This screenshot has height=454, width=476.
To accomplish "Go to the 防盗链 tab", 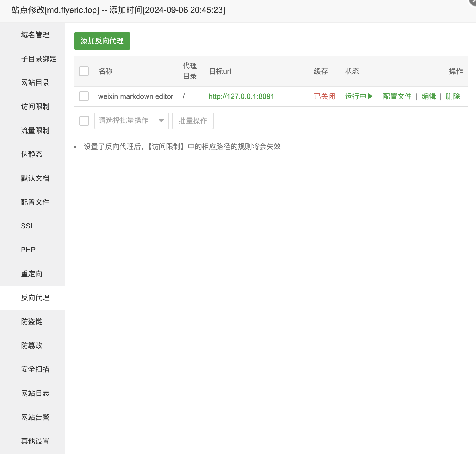I will coord(33,322).
